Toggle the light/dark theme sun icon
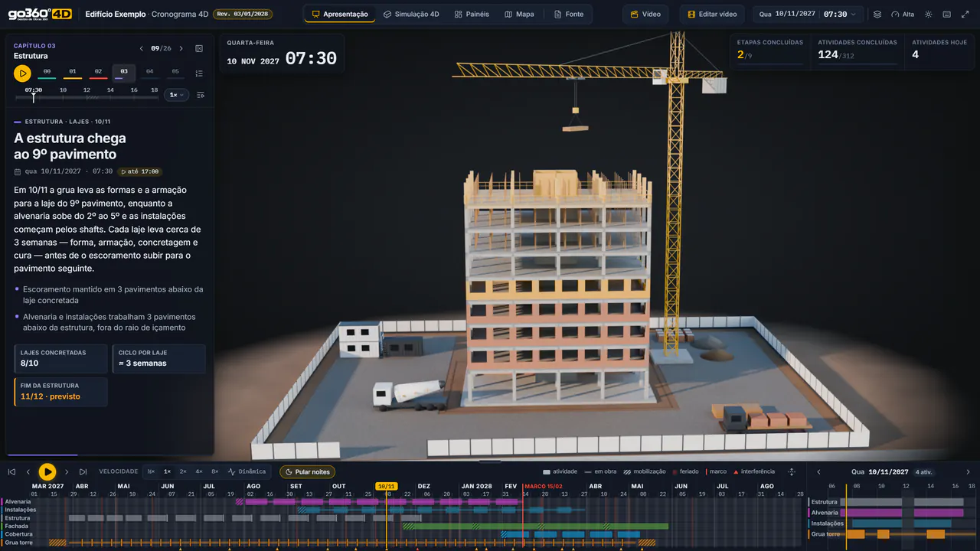 (x=929, y=15)
